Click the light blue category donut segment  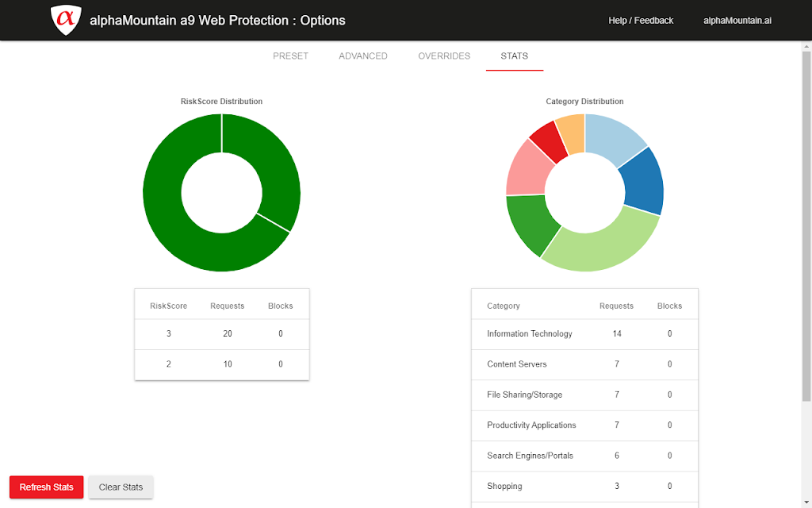(x=615, y=137)
